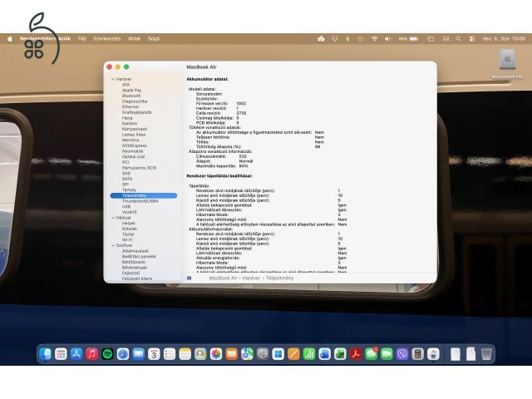
Task: Select Grafika/kijelzők in the sidebar
Action: click(136, 112)
